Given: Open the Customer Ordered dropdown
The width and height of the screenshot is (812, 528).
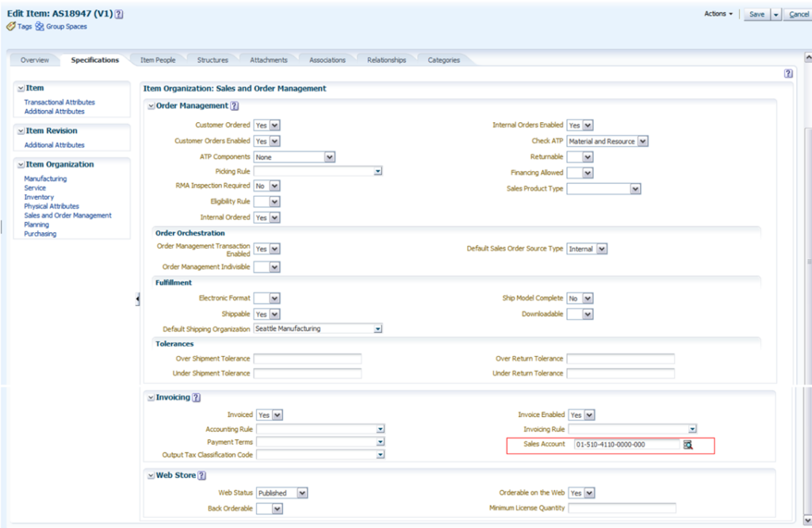Looking at the screenshot, I should pos(274,125).
